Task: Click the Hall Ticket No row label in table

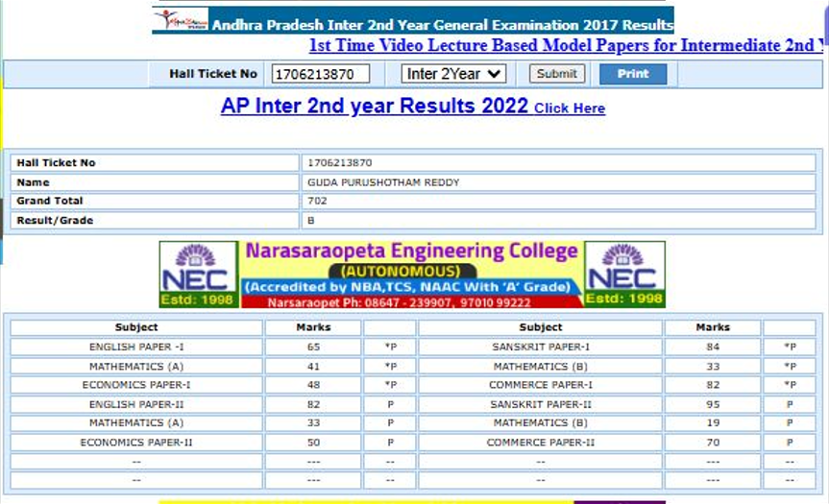Action: pos(56,162)
